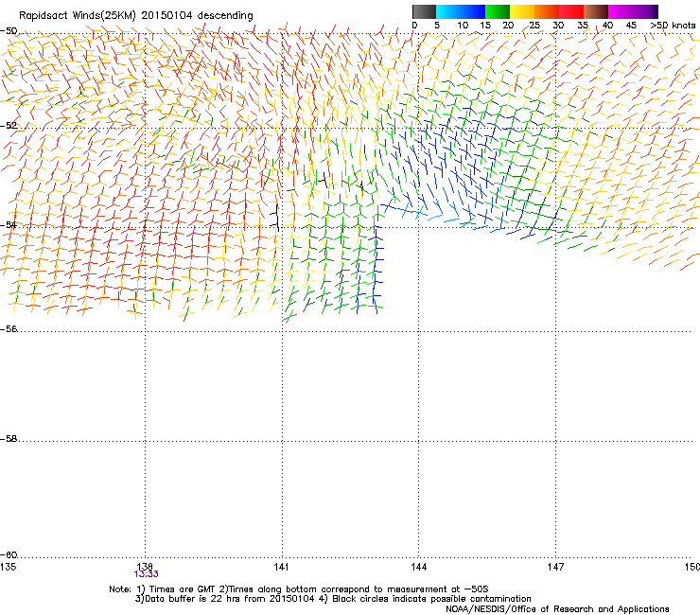Click the orange 25-30 knots color swatch
This screenshot has width=700, height=615.
(547, 11)
